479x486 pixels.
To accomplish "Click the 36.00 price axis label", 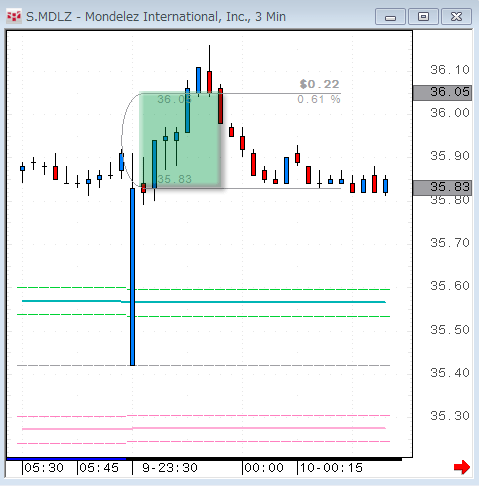I will point(450,113).
